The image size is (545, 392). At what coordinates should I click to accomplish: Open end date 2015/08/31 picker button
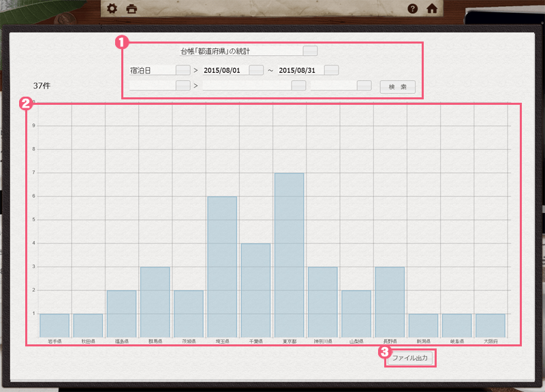[331, 70]
